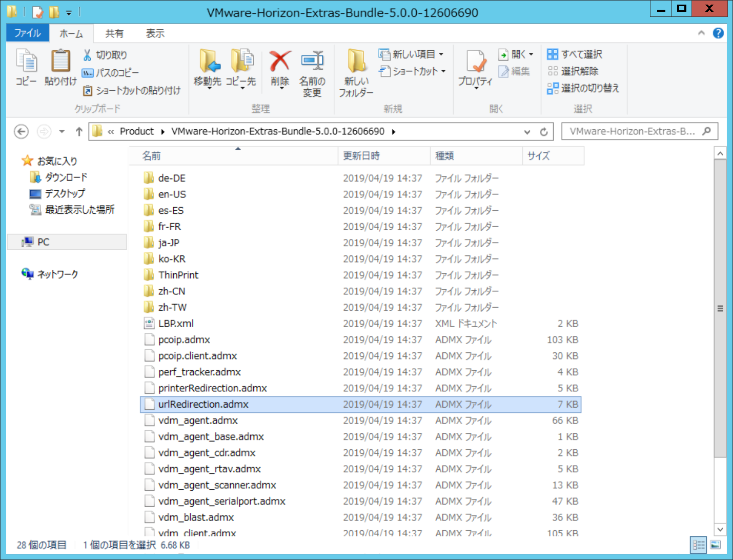Sort by 名前 (Name) column header

233,156
